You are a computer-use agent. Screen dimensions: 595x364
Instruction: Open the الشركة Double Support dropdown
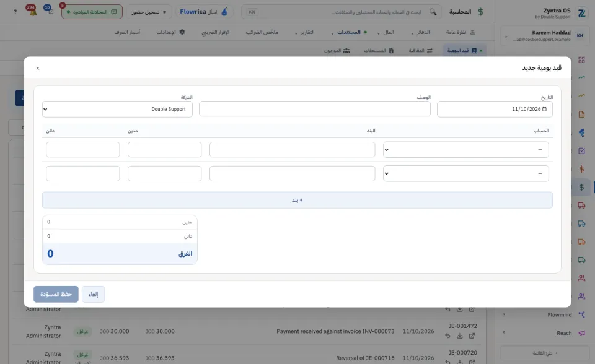(117, 109)
